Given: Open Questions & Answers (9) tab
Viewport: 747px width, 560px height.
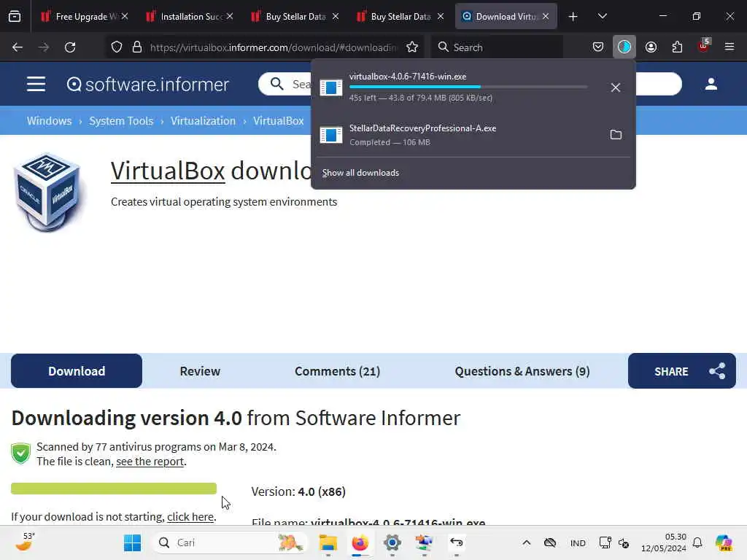Looking at the screenshot, I should point(522,371).
